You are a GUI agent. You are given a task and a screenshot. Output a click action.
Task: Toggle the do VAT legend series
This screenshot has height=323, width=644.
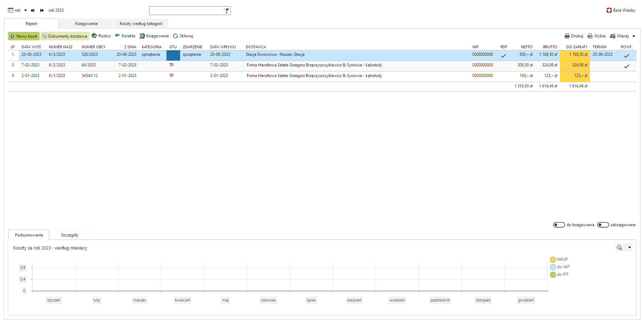(560, 267)
